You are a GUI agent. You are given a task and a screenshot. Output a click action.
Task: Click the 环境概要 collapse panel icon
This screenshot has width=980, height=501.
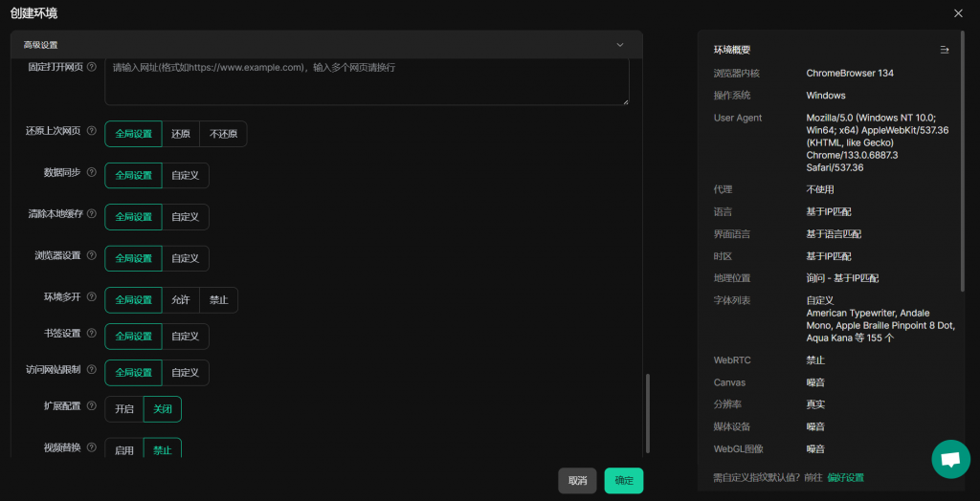[x=944, y=50]
